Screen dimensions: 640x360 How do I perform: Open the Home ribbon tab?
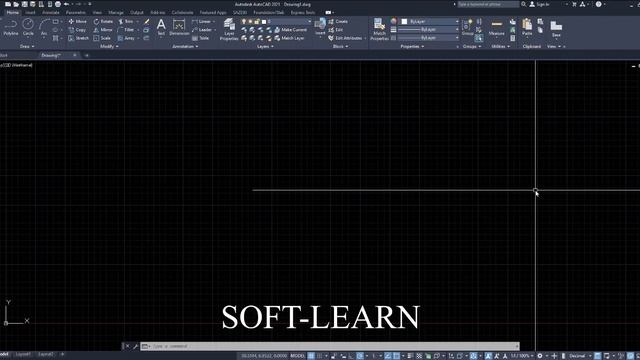click(13, 13)
